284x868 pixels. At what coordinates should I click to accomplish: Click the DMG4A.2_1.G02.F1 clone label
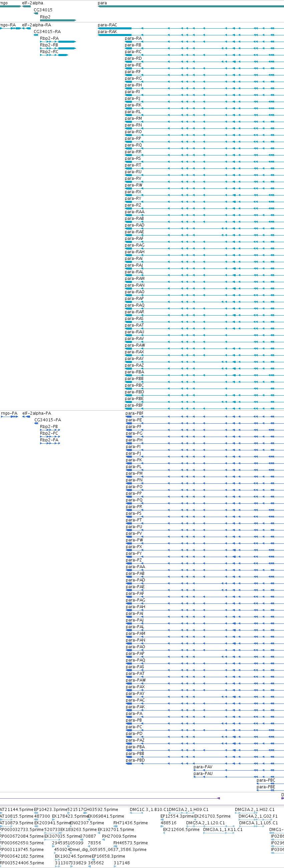click(x=258, y=816)
